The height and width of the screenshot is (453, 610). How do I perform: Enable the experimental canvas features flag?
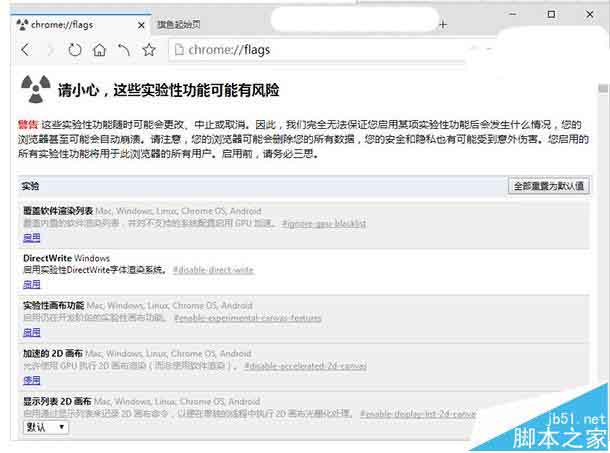pyautogui.click(x=32, y=332)
